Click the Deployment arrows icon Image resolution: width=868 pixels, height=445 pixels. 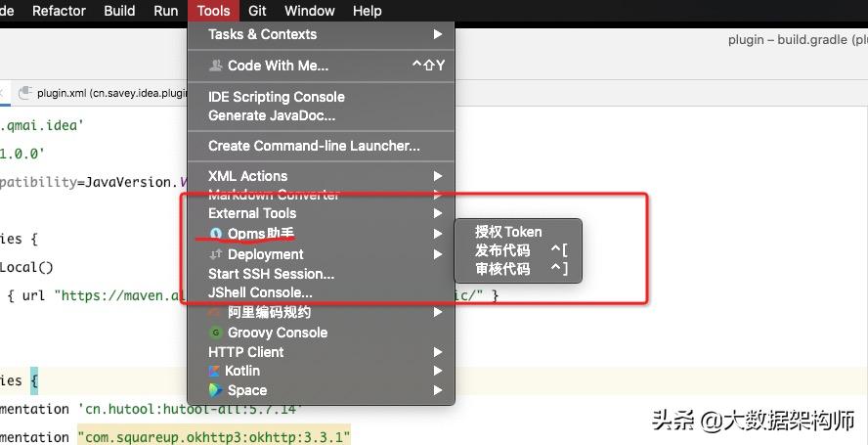[x=215, y=254]
